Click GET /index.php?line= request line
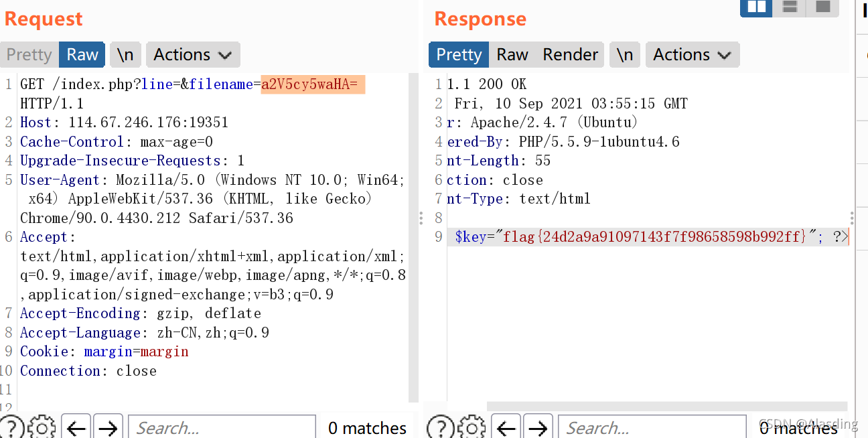Image resolution: width=868 pixels, height=438 pixels. 193,94
